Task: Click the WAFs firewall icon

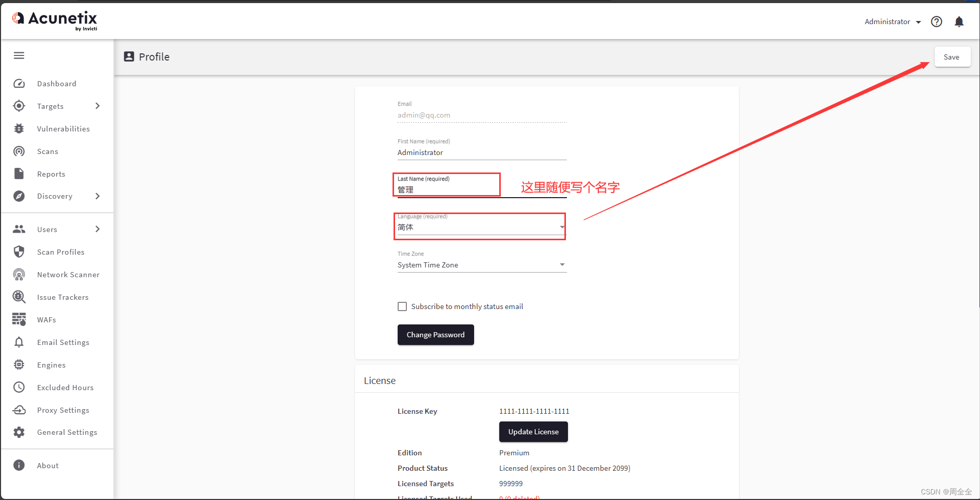Action: (19, 319)
